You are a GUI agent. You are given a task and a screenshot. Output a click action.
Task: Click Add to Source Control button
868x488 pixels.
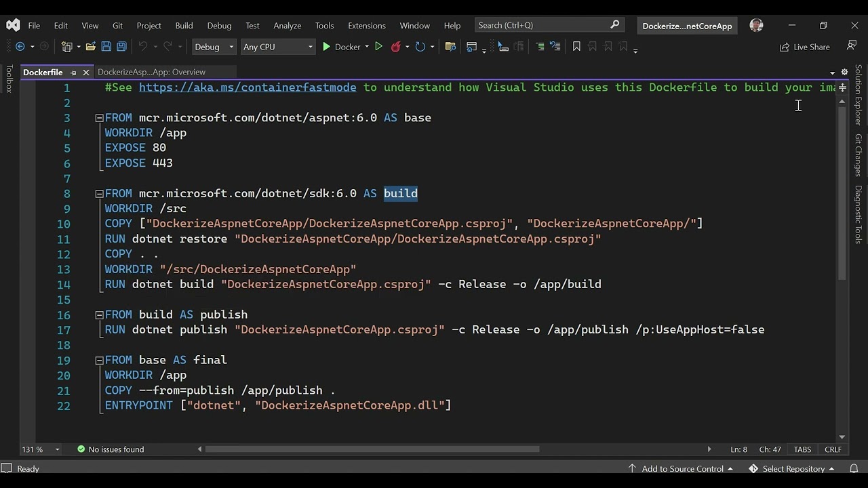click(x=680, y=468)
